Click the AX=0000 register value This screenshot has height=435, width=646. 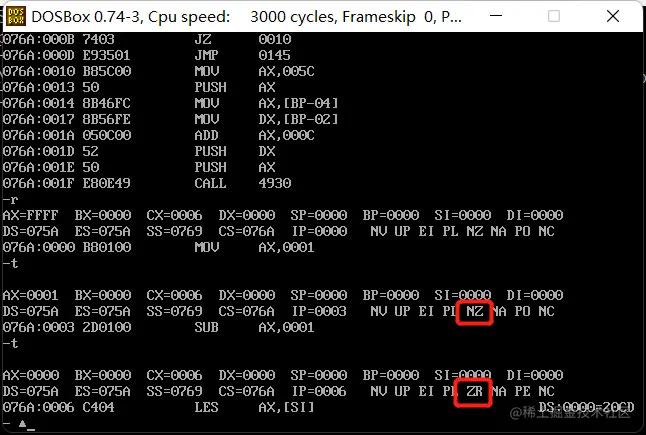(30, 375)
